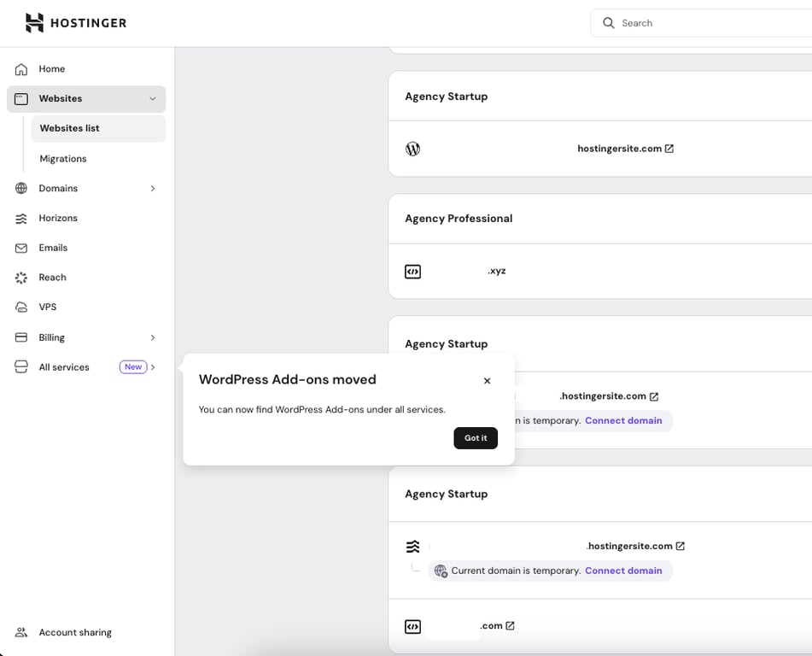Image resolution: width=812 pixels, height=656 pixels.
Task: Expand the Billing submenu chevron
Action: (x=153, y=337)
